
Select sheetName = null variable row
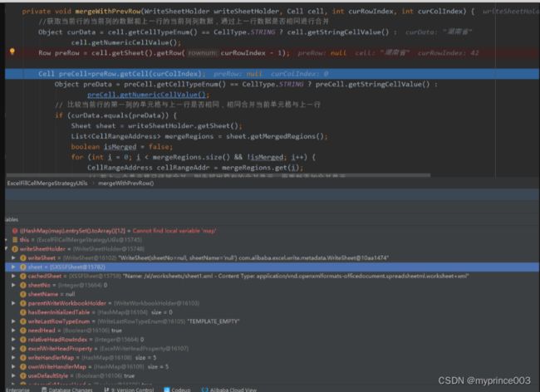coord(272,294)
